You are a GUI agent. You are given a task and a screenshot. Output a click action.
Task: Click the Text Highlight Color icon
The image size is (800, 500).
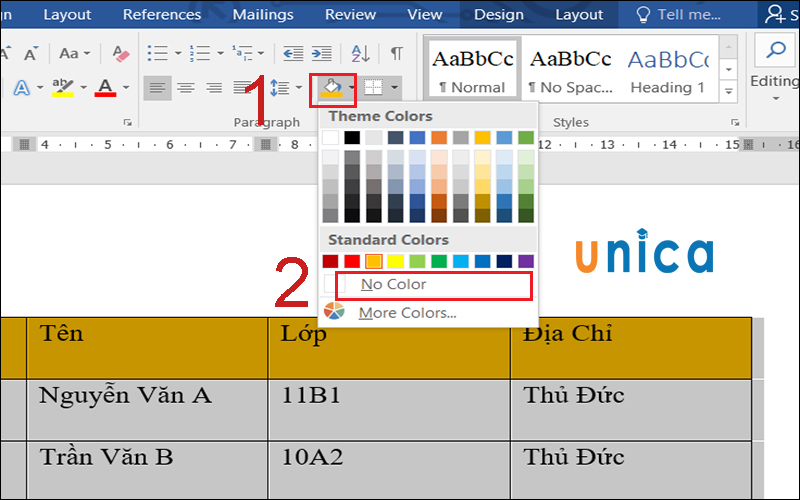click(63, 88)
